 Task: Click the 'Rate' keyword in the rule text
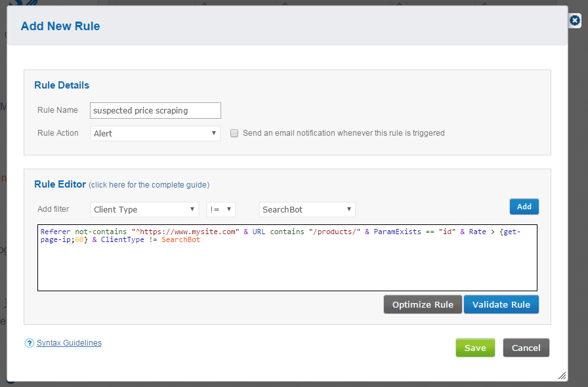(477, 232)
